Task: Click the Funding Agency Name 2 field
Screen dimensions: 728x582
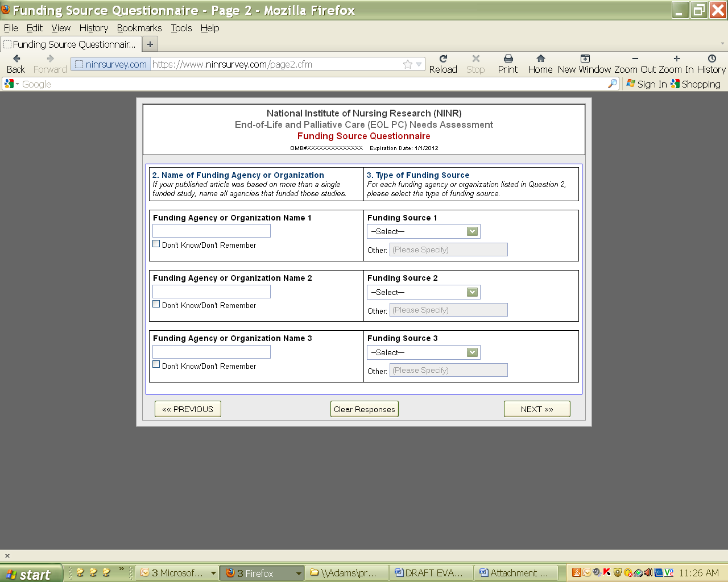Action: coord(212,292)
